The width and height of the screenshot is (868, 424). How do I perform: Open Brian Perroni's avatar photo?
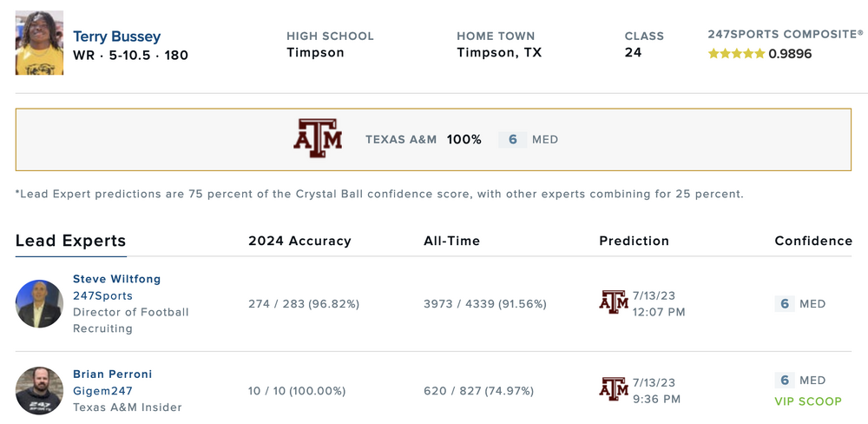coord(40,390)
